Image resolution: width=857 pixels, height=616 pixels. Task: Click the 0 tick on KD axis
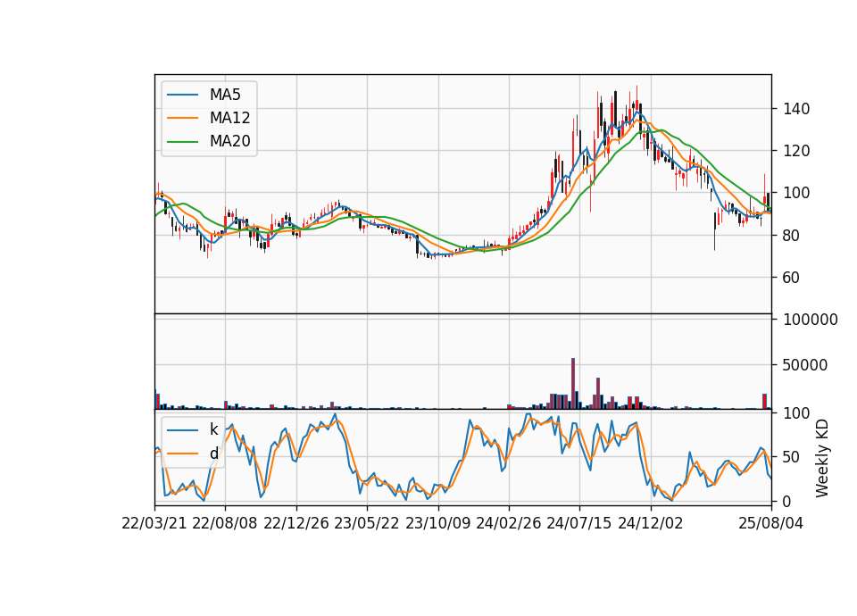pyautogui.click(x=787, y=501)
